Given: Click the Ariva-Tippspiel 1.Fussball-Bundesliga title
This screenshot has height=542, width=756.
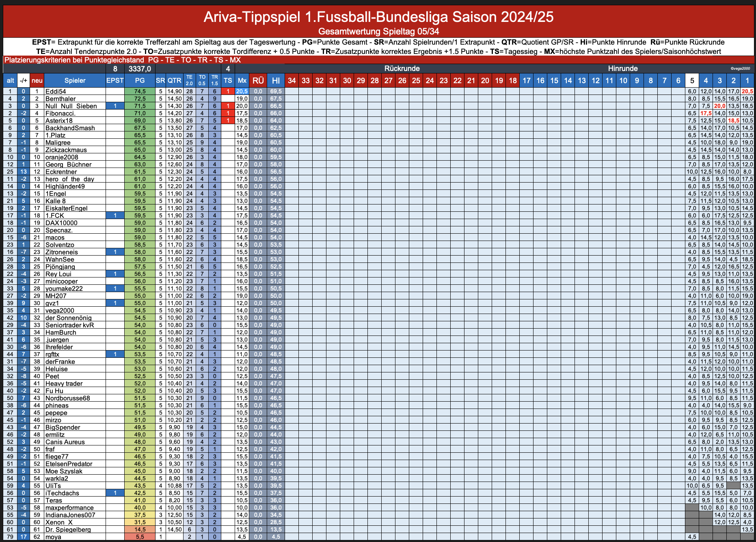Looking at the screenshot, I should 378,17.
